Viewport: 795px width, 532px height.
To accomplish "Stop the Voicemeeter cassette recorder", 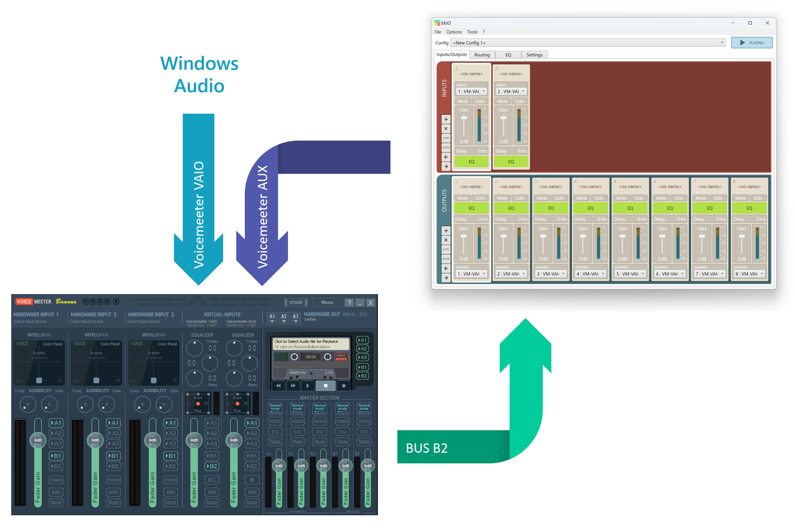I will tap(325, 385).
